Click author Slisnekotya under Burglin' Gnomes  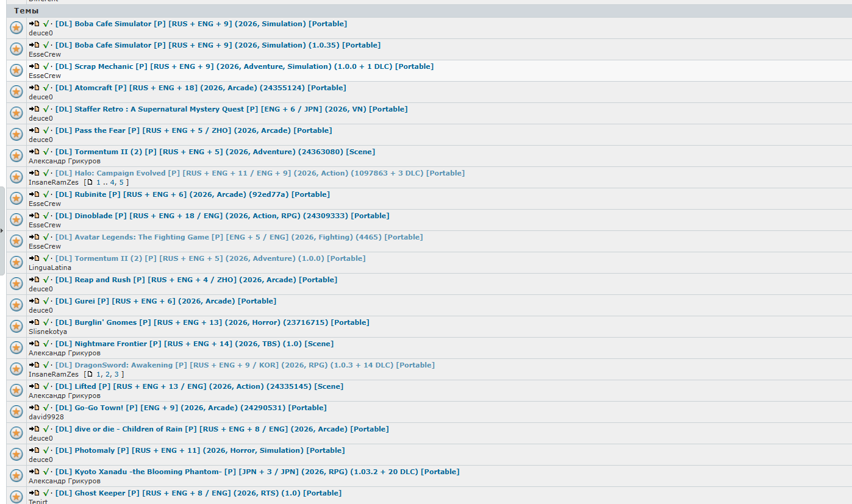pyautogui.click(x=48, y=332)
